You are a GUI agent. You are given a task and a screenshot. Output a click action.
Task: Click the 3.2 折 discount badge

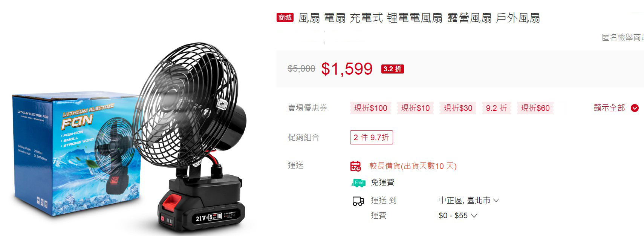pyautogui.click(x=392, y=69)
